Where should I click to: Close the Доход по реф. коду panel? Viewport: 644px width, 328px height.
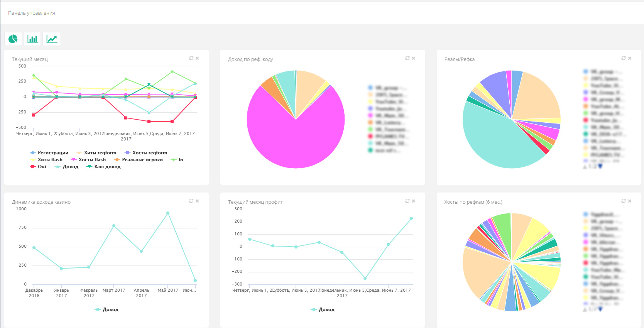tap(413, 58)
